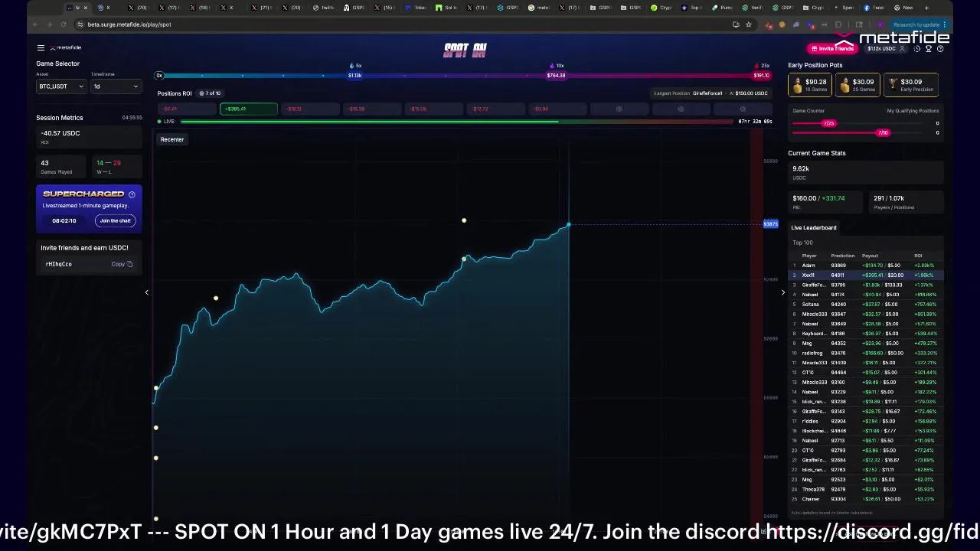The width and height of the screenshot is (980, 551).
Task: Reload the page with browser refresh icon
Action: [64, 24]
